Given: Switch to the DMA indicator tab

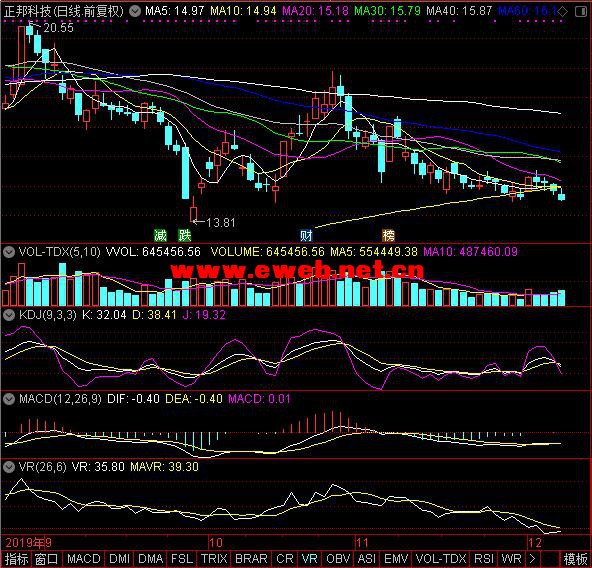Looking at the screenshot, I should (x=151, y=559).
